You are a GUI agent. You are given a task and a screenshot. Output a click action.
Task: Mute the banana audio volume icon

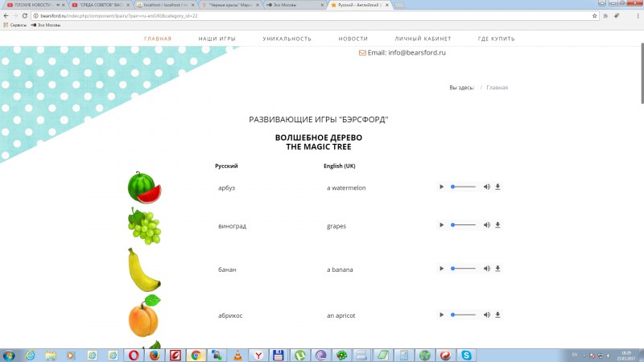487,269
